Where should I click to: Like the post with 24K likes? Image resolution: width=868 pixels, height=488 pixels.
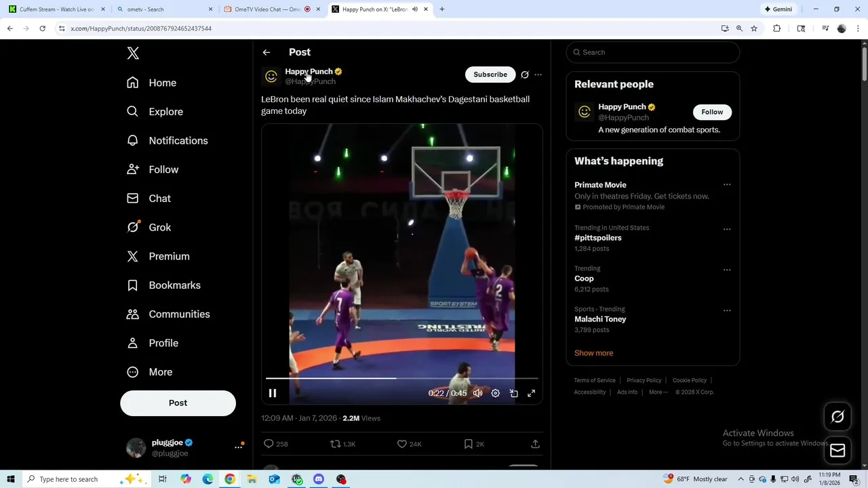(x=402, y=444)
